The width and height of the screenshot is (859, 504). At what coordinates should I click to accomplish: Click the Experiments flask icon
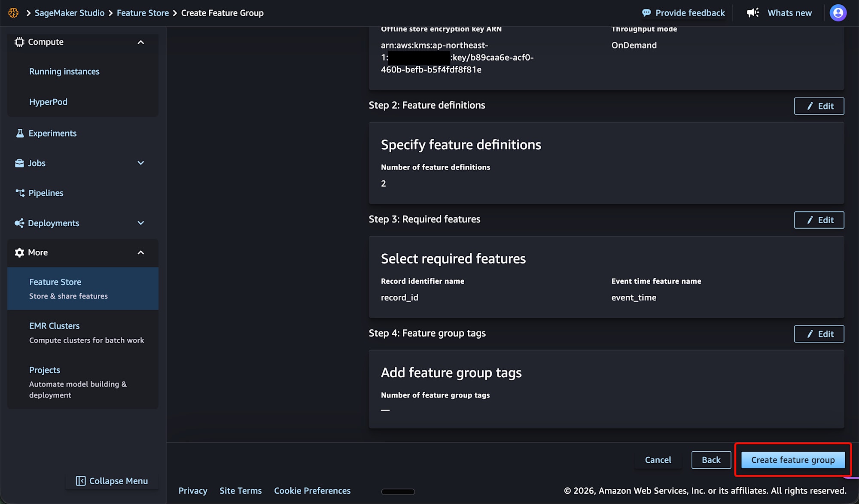coord(20,133)
